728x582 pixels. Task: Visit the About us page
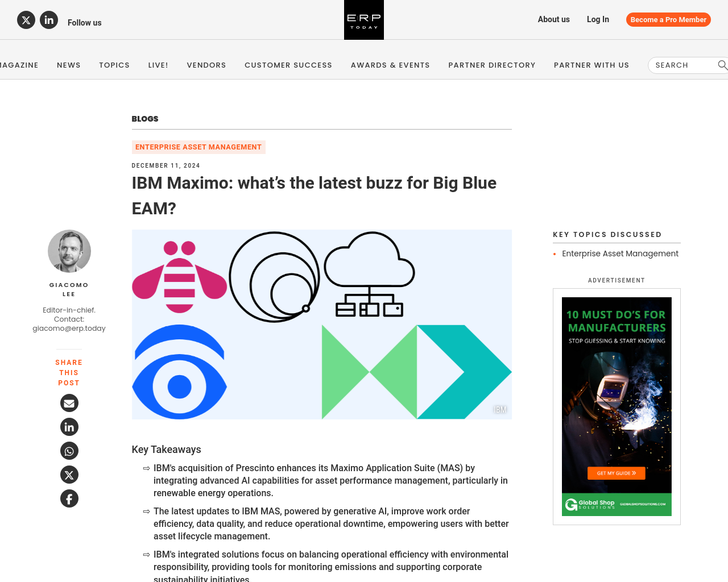(554, 19)
